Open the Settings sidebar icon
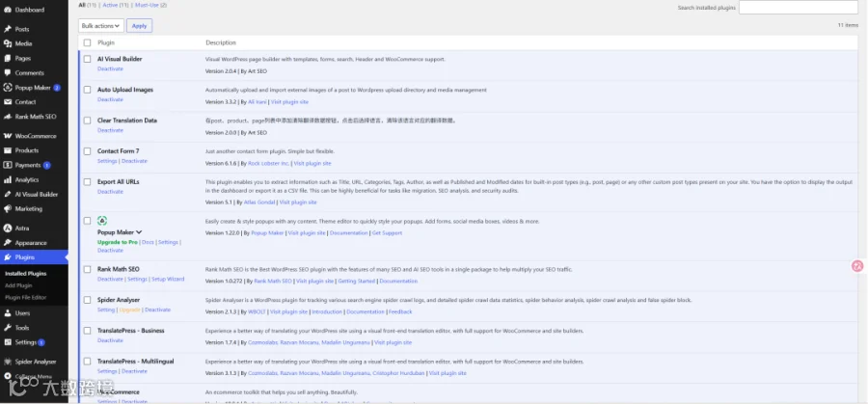The height and width of the screenshot is (404, 868). click(7, 342)
